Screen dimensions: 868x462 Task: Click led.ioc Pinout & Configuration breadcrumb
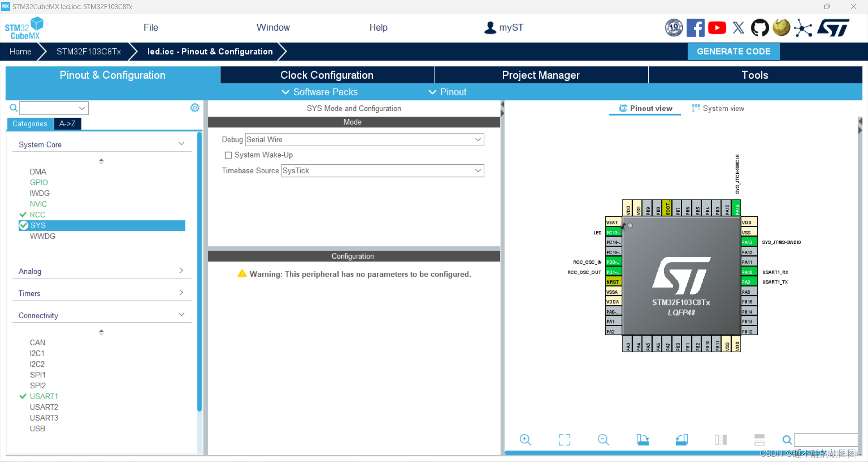click(x=210, y=52)
